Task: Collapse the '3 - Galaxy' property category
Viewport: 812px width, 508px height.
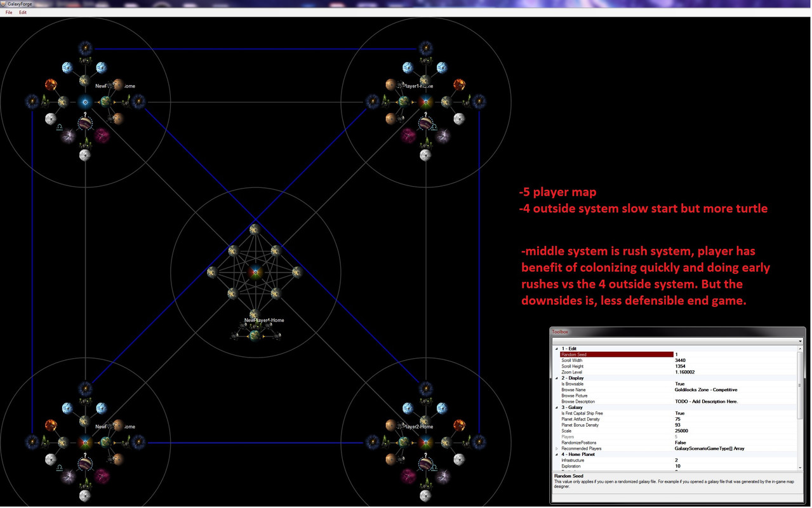Action: click(x=557, y=407)
